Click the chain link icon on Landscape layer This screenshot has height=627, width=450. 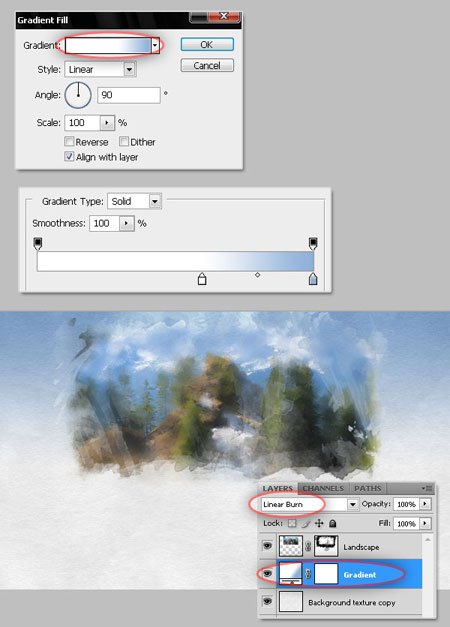pos(308,546)
